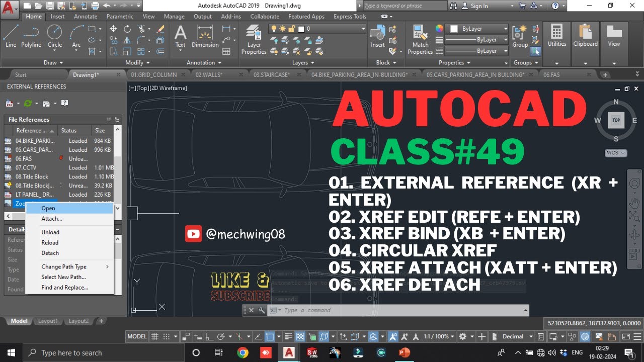This screenshot has width=644, height=362.
Task: Click the Help icon in External References palette
Action: 64,103
